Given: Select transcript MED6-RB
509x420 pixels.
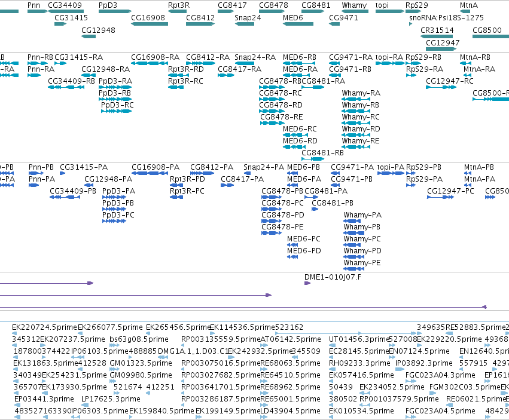Looking at the screenshot, I should tap(298, 63).
